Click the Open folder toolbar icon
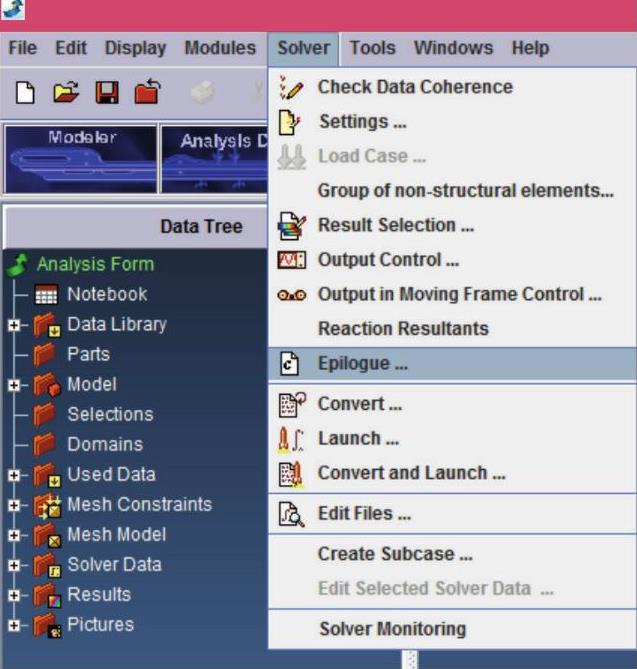637x669 pixels. (65, 93)
